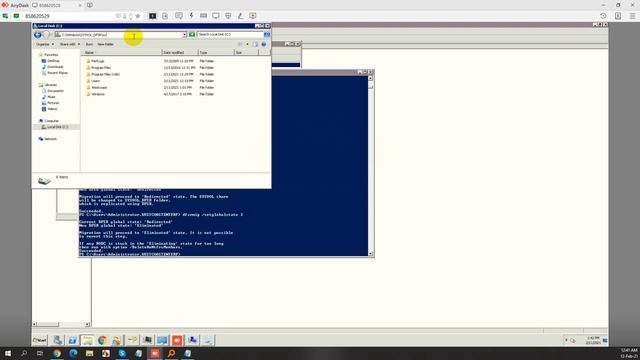Expand the Explorer address bar history dropdown
Viewport: 640px width, 360px height.
[184, 35]
